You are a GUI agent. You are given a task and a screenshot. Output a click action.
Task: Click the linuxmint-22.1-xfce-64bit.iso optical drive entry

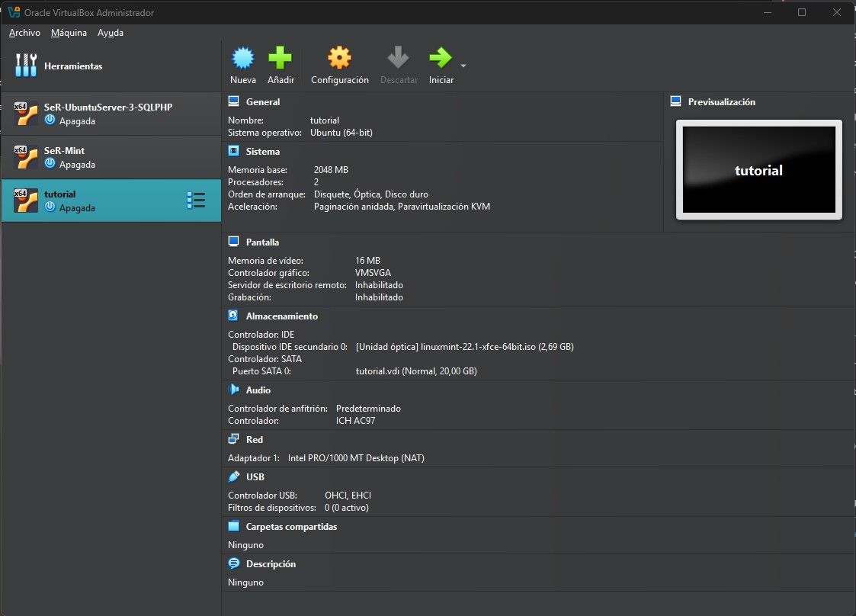(x=464, y=347)
